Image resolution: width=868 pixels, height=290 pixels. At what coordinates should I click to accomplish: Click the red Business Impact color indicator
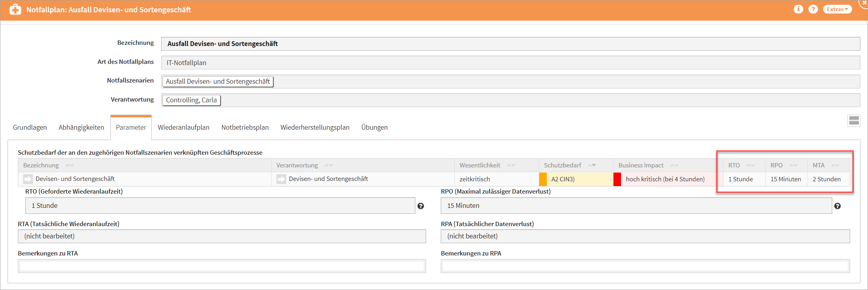(617, 179)
